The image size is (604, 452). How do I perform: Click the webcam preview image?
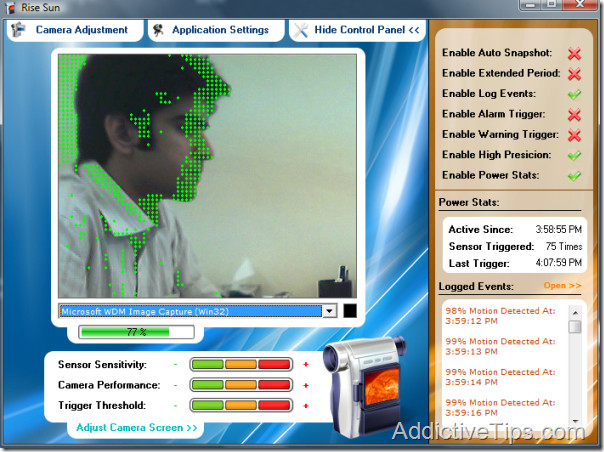208,176
